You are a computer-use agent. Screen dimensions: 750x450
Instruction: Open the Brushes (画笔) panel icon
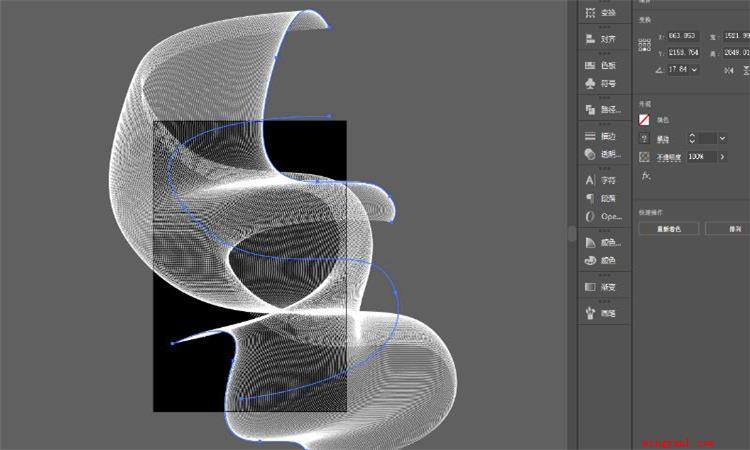(590, 313)
